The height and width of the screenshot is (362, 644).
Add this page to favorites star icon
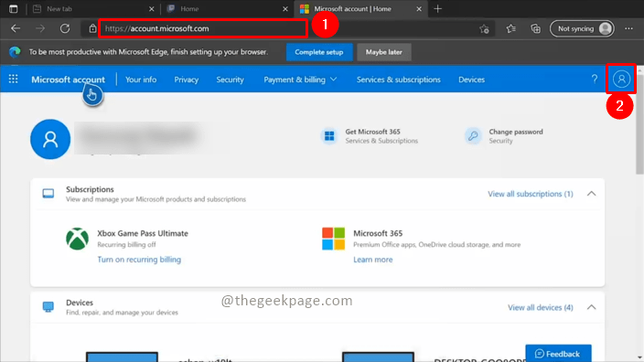tap(484, 28)
